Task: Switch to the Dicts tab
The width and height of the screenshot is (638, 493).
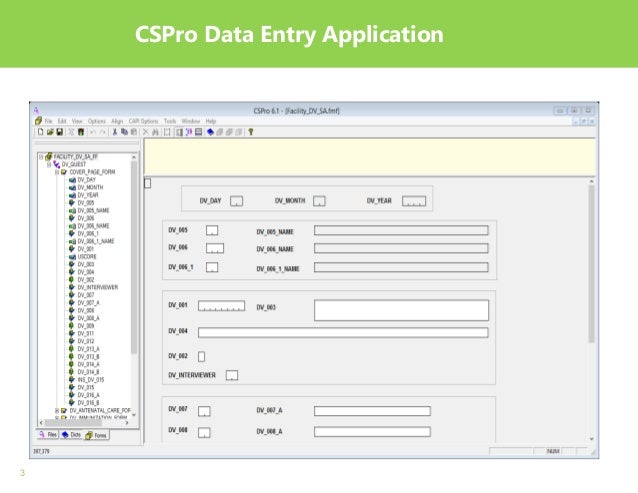Action: click(x=71, y=434)
